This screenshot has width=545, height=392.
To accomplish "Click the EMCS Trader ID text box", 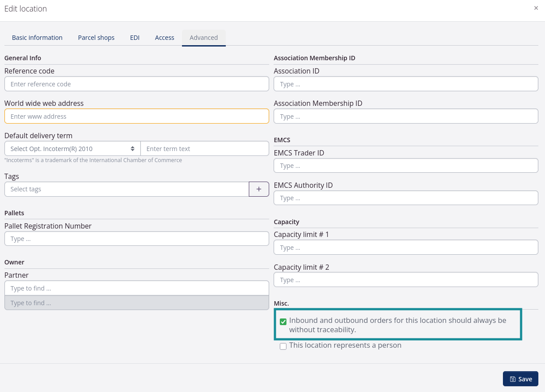I will click(x=406, y=165).
